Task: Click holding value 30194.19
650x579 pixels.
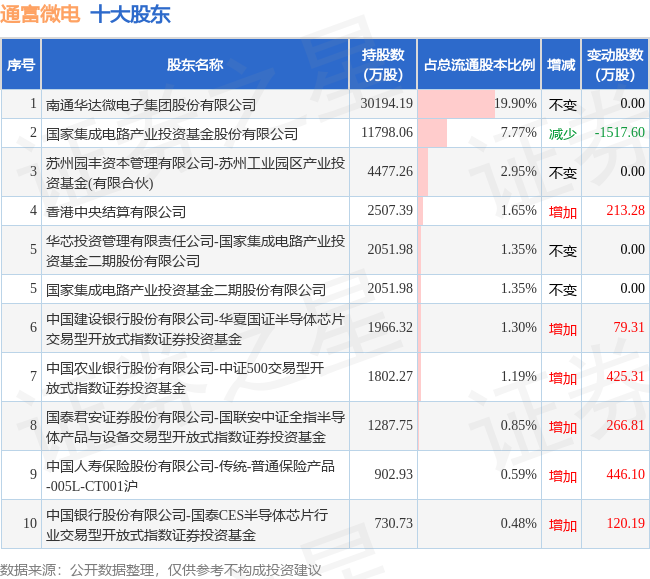Action: [387, 103]
